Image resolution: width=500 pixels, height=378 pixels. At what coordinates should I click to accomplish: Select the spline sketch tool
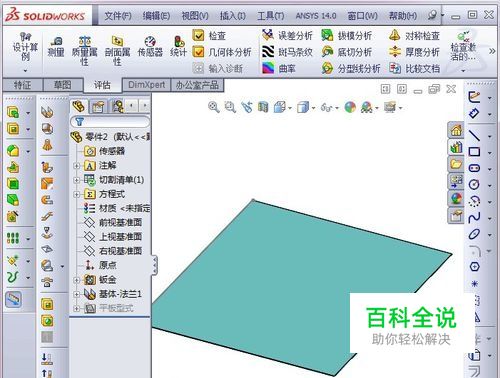[474, 217]
